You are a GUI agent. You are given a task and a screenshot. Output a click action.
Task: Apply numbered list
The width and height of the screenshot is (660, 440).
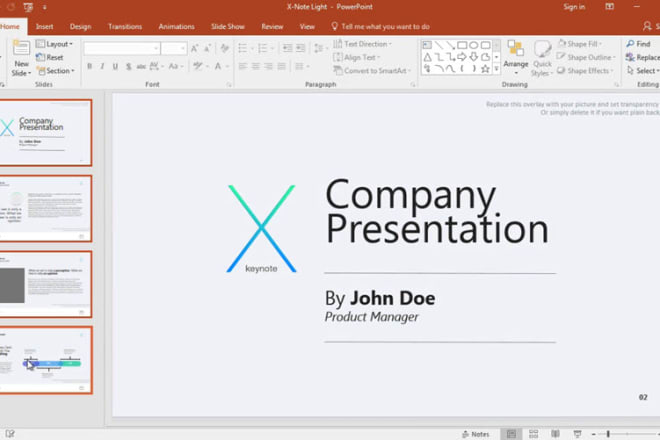coord(265,48)
